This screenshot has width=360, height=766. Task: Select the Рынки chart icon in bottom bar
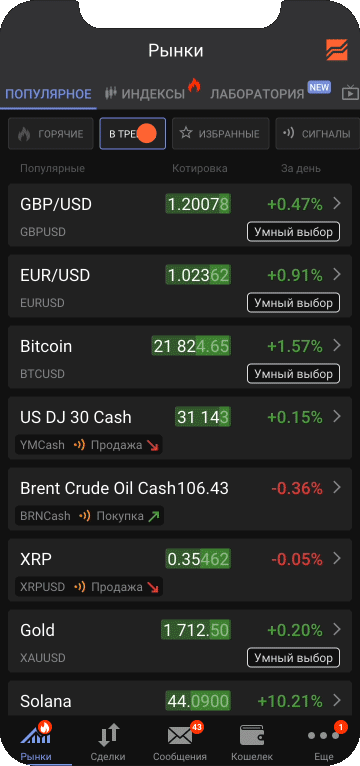36,734
